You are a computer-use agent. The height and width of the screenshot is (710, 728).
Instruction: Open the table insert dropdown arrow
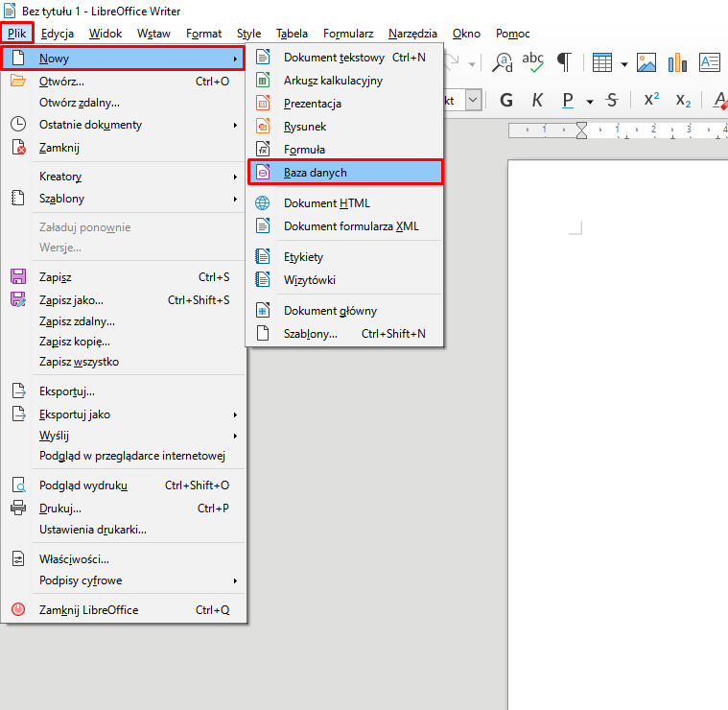click(624, 64)
